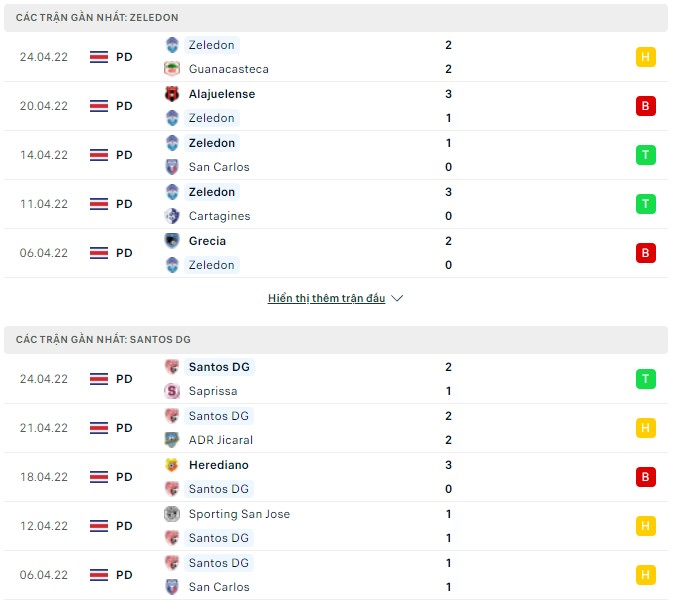Click the Herediano team crest icon
The image size is (673, 604).
coord(172,465)
